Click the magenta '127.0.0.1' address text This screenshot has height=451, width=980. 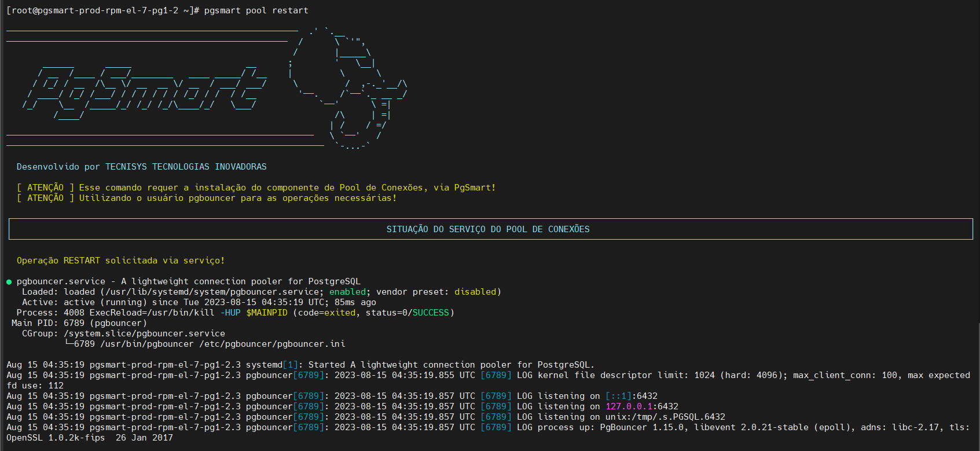(629, 406)
